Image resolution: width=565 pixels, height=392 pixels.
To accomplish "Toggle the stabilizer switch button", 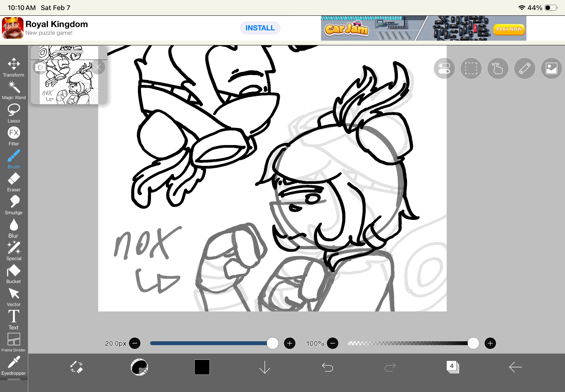I will pyautogui.click(x=444, y=69).
